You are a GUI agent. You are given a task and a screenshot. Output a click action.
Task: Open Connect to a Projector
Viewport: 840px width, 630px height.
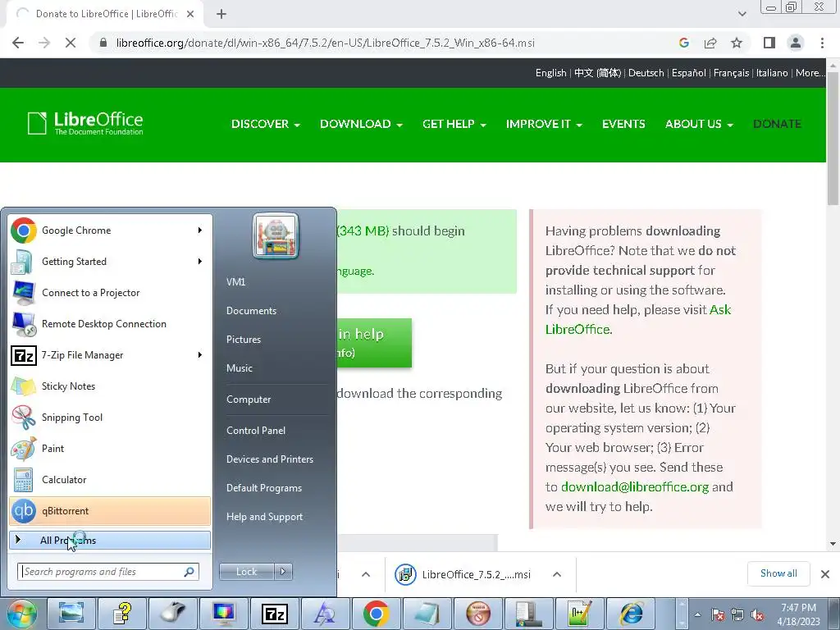[110, 293]
